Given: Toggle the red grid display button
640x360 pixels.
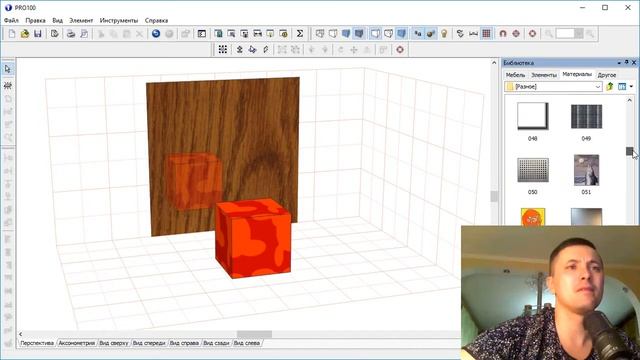Looking at the screenshot, I should point(487,34).
